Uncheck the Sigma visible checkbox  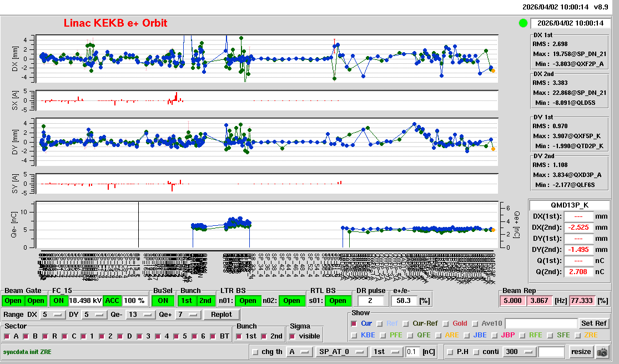coord(293,336)
